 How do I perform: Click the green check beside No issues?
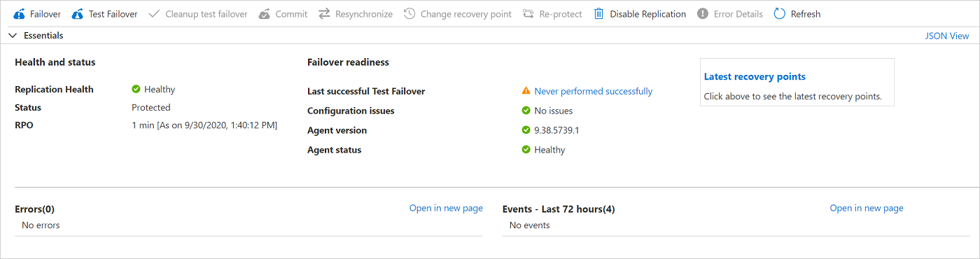(526, 111)
